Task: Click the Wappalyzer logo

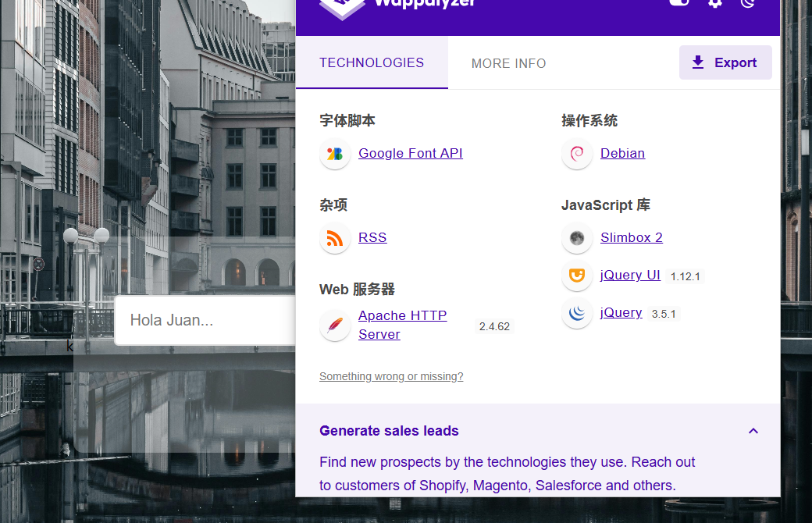Action: 342,7
